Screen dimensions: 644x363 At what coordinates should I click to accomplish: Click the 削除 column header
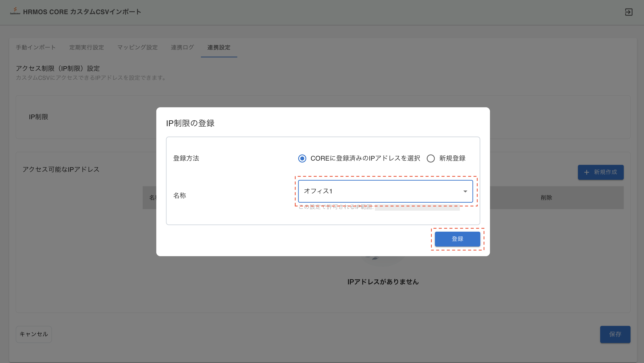coord(546,198)
